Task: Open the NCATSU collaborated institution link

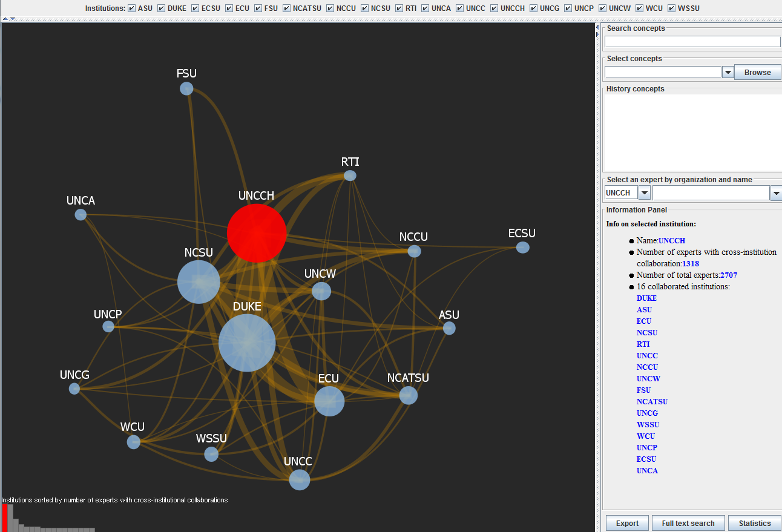Action: point(652,402)
